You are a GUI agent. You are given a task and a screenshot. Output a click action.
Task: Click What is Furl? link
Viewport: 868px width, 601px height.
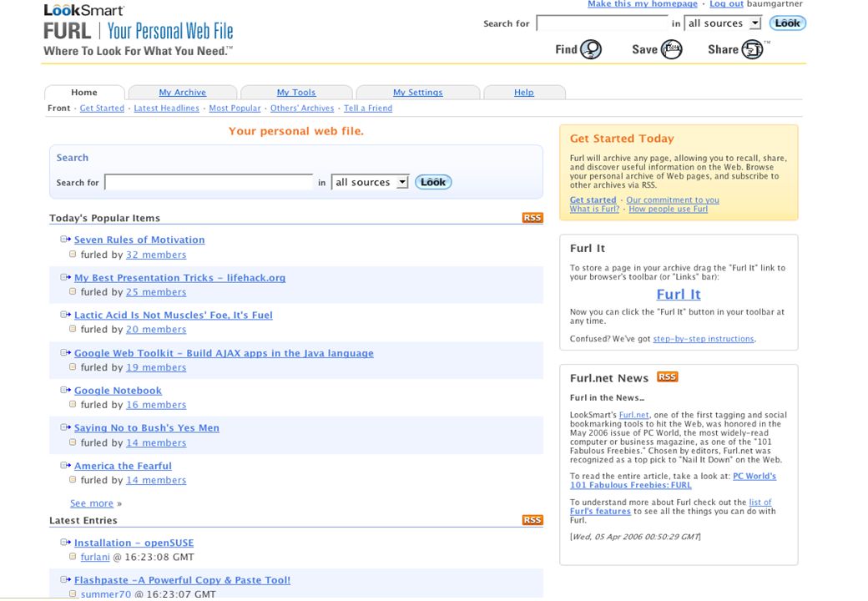(594, 209)
